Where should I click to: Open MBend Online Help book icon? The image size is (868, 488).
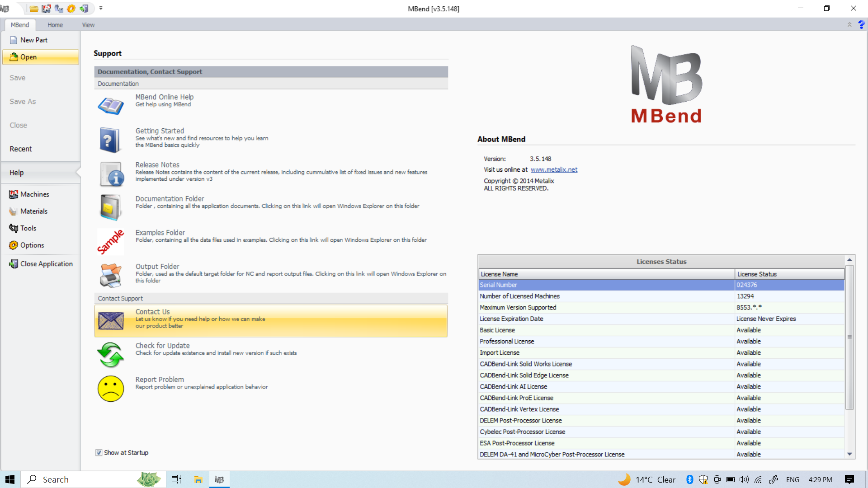(x=110, y=106)
